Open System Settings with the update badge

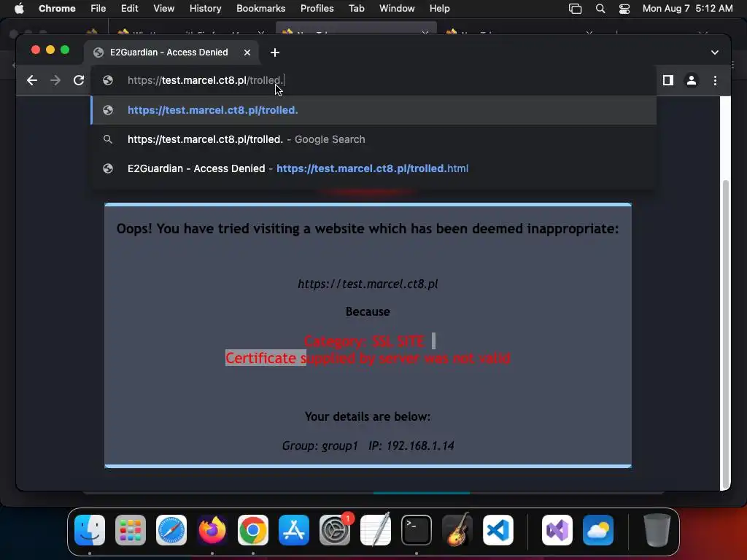(335, 530)
